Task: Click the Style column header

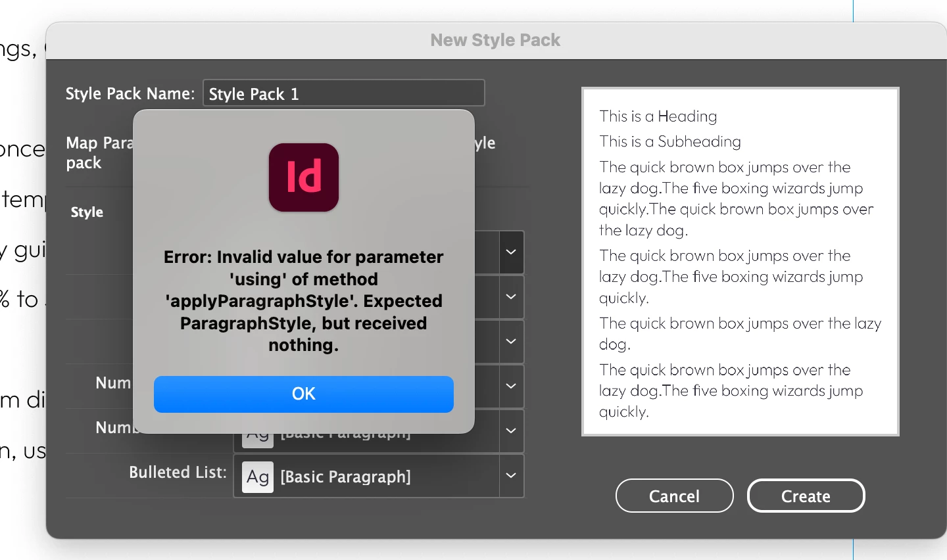Action: tap(87, 212)
